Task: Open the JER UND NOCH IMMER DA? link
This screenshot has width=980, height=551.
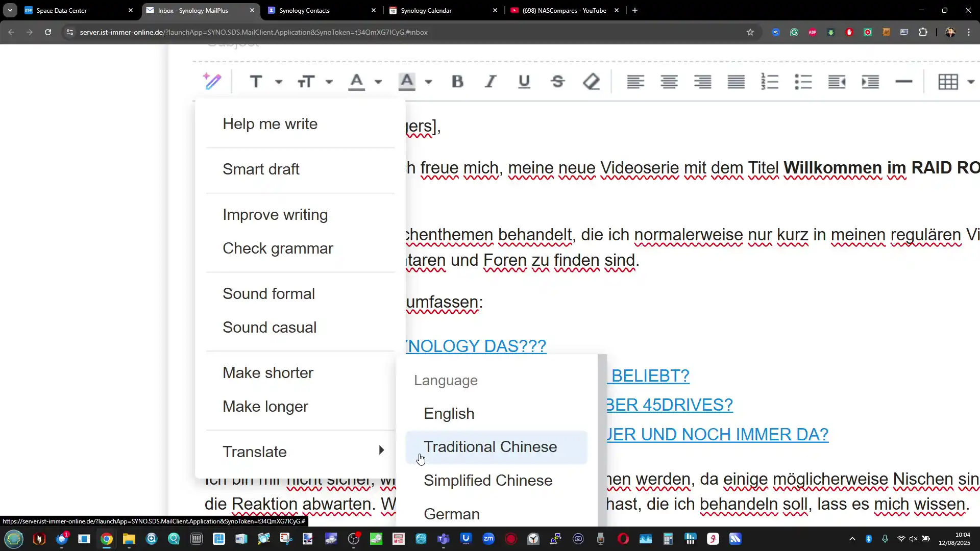Action: (718, 435)
